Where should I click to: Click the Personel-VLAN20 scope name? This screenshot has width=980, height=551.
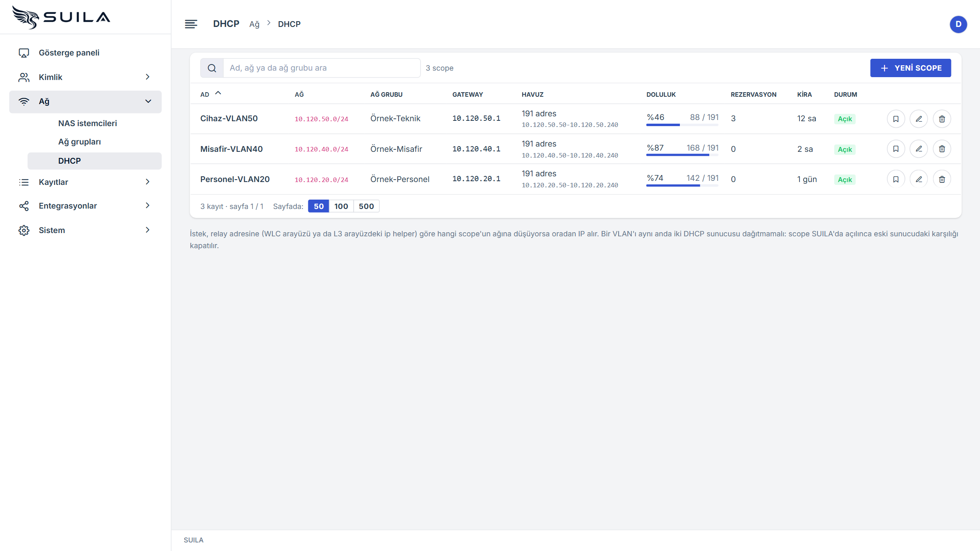coord(235,179)
